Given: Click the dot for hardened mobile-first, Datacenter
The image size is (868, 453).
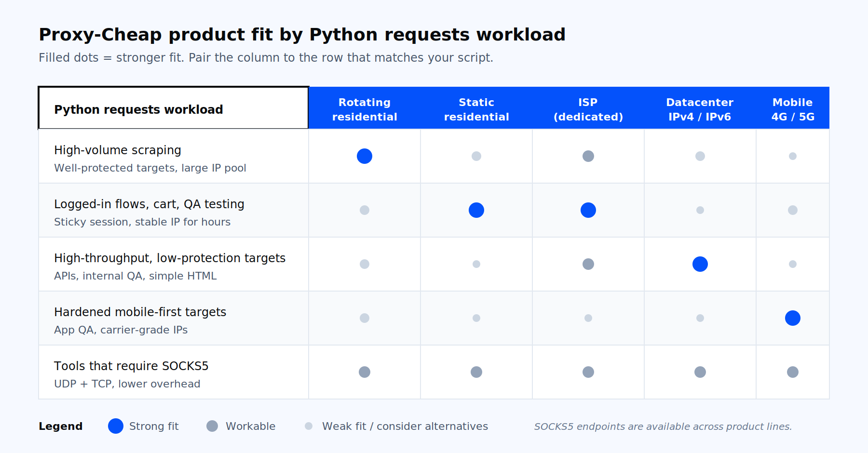Looking at the screenshot, I should (700, 318).
